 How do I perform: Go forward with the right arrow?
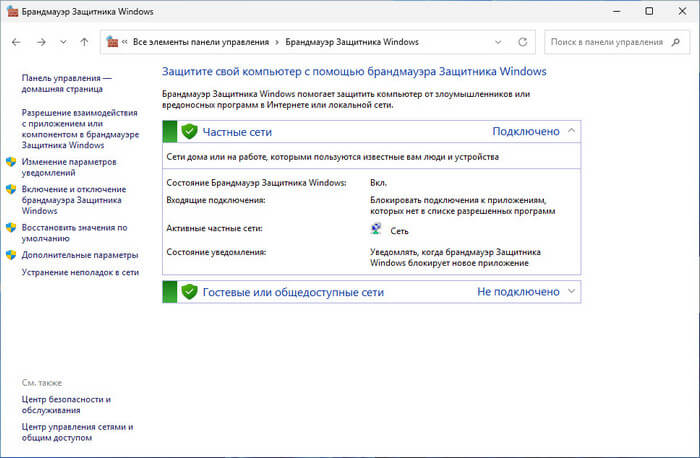(x=41, y=42)
